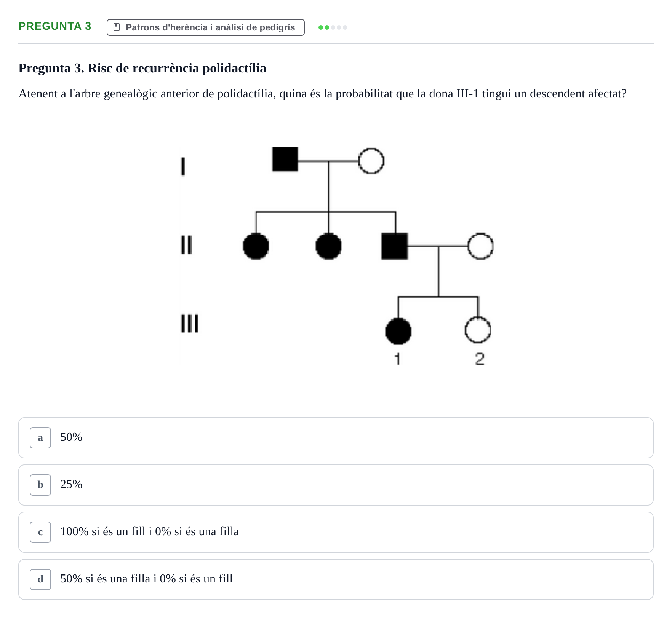Click affected woman III-1 in pedigree
Screen dimensions: 672x619
point(398,331)
